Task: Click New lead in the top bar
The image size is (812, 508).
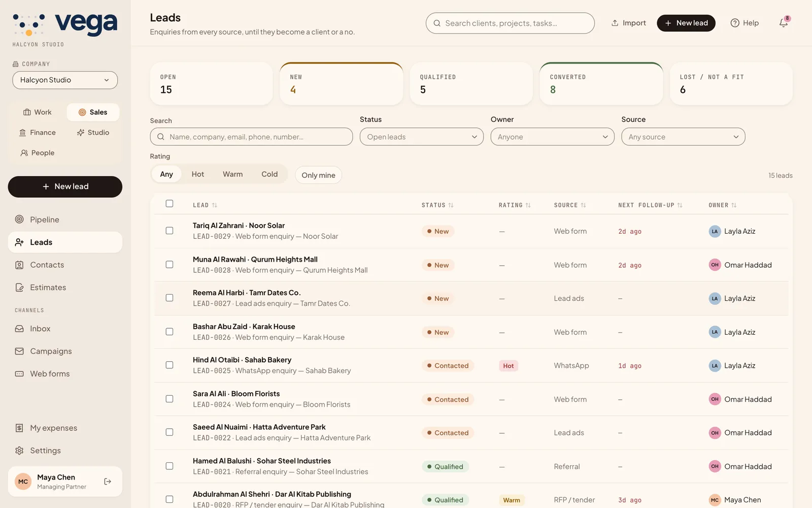Action: point(686,23)
